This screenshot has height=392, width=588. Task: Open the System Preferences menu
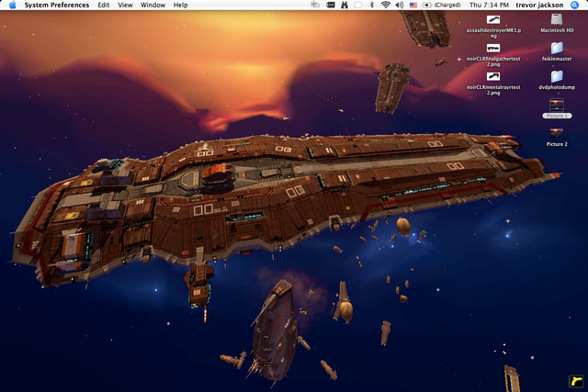tap(56, 5)
